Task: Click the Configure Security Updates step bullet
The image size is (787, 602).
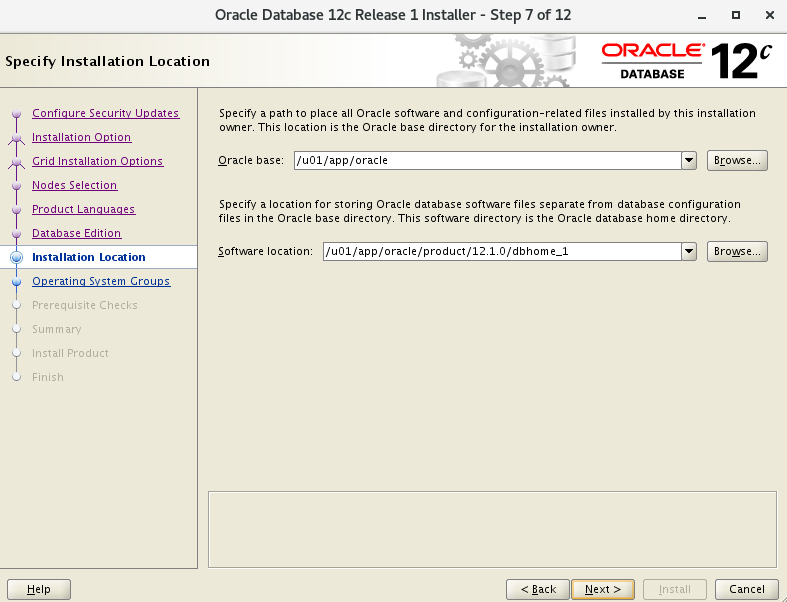Action: point(17,114)
